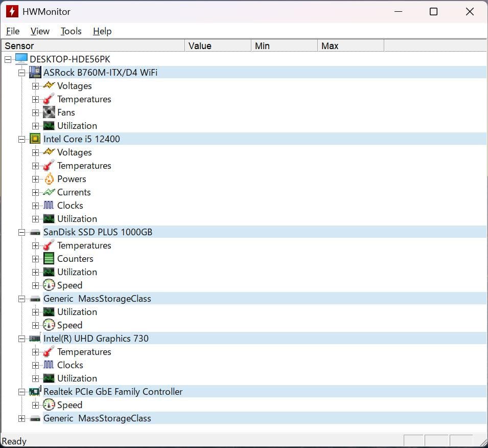488x448 pixels.
Task: Click the Counters icon under SanDisk SSD
Action: click(x=48, y=258)
